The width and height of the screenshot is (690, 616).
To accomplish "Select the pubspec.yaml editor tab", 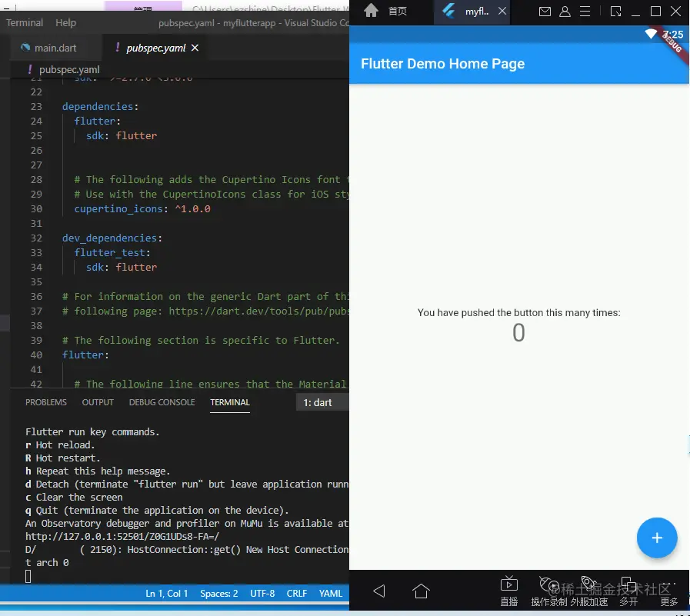I will [156, 48].
